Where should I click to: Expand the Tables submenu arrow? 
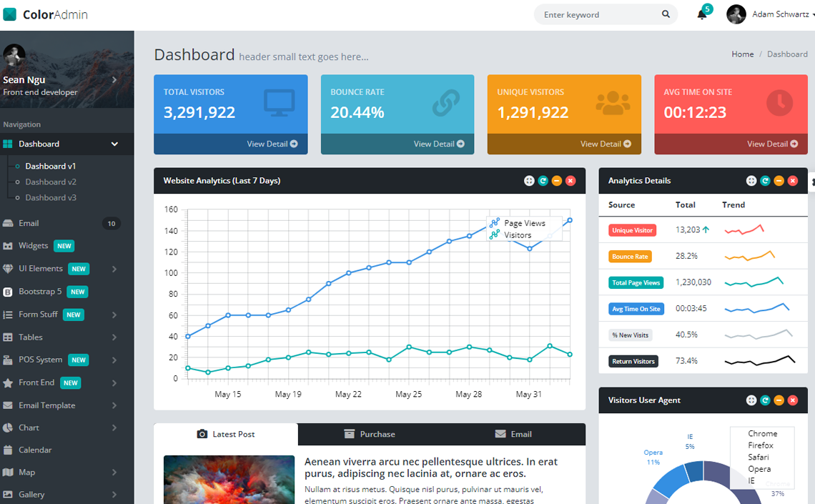pyautogui.click(x=114, y=337)
